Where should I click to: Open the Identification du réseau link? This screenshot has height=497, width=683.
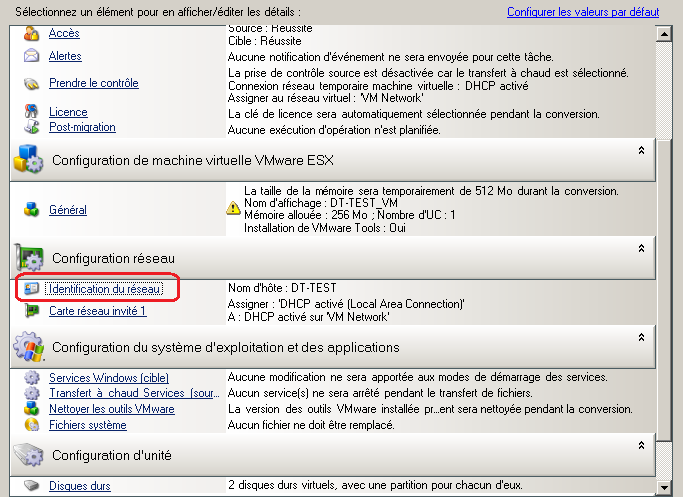coord(104,289)
